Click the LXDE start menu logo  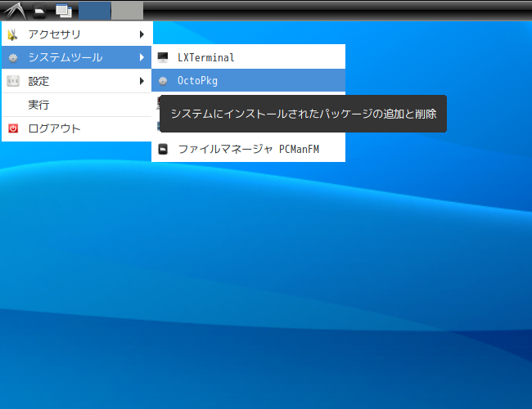click(x=16, y=11)
